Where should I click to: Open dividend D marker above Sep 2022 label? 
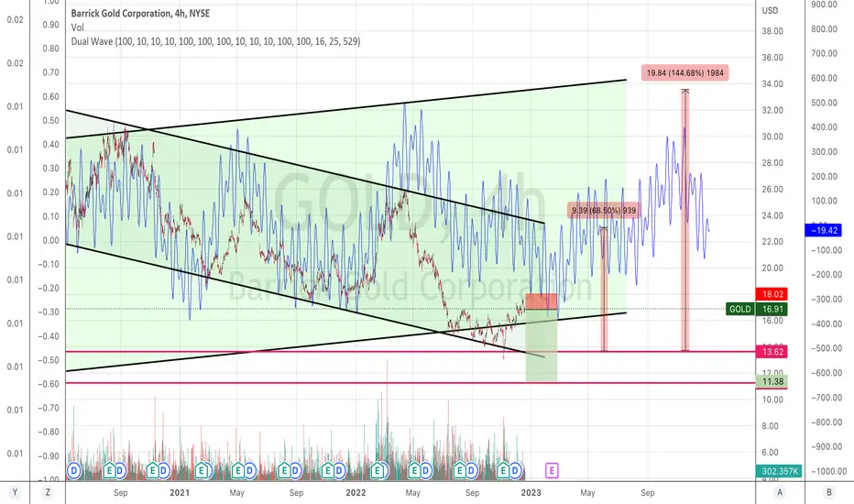click(x=471, y=470)
